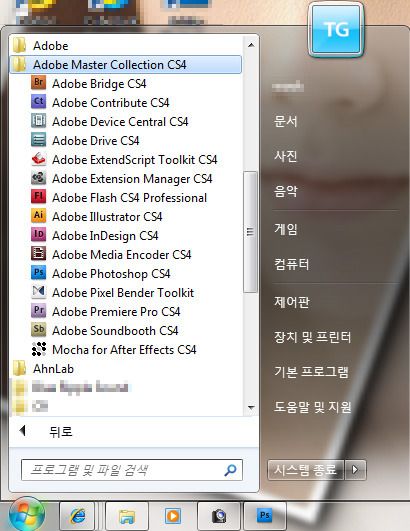Select the Mocha for After Effects CS4 label
Screen dimensions: 410x531
pyautogui.click(x=124, y=349)
